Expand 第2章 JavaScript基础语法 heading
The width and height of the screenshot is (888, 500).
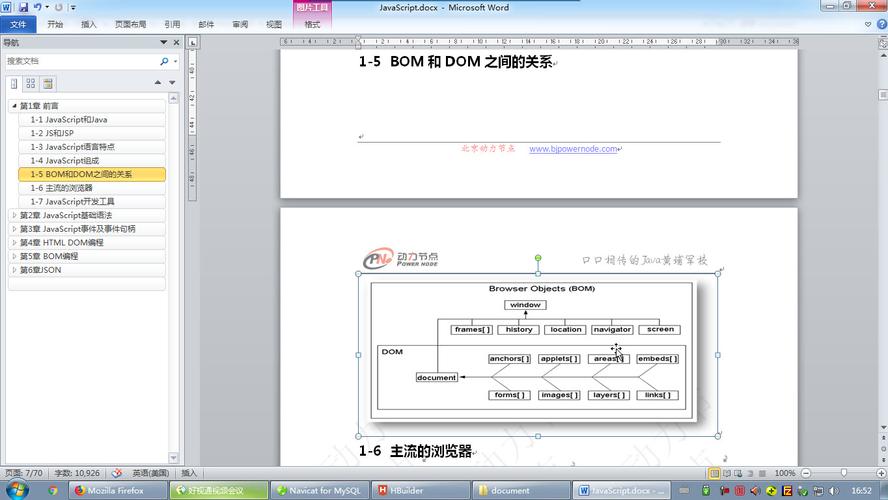14,215
